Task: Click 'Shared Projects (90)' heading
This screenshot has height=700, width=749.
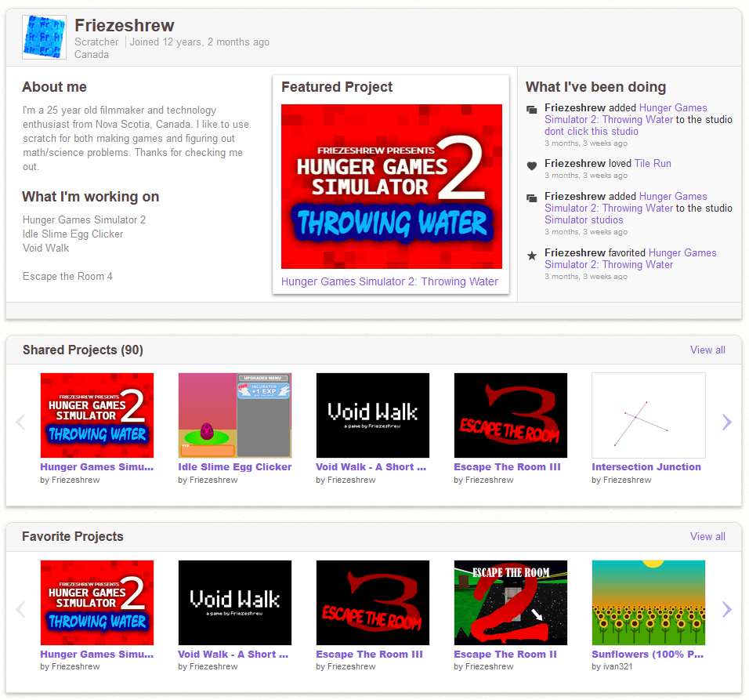Action: (83, 350)
